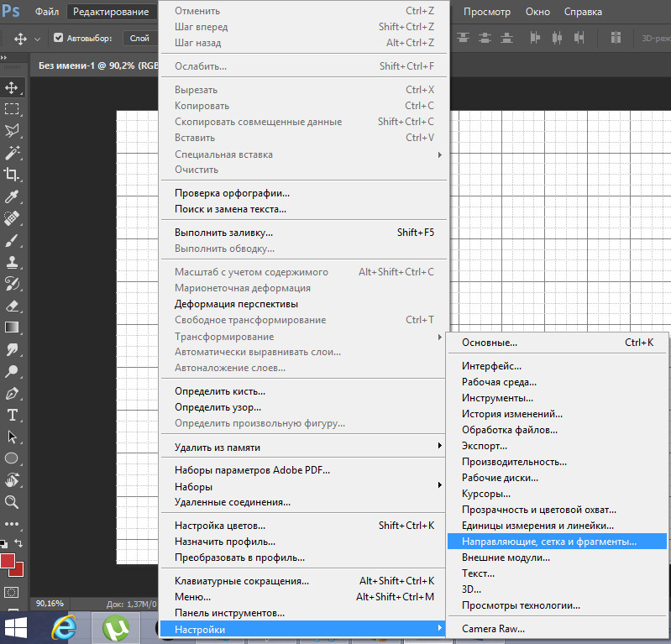Click the Photoshop Ps logo

click(10, 11)
